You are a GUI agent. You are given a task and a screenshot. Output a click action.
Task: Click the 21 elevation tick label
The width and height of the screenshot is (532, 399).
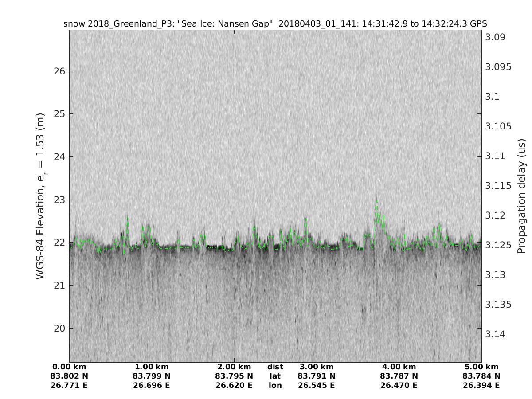pos(59,286)
